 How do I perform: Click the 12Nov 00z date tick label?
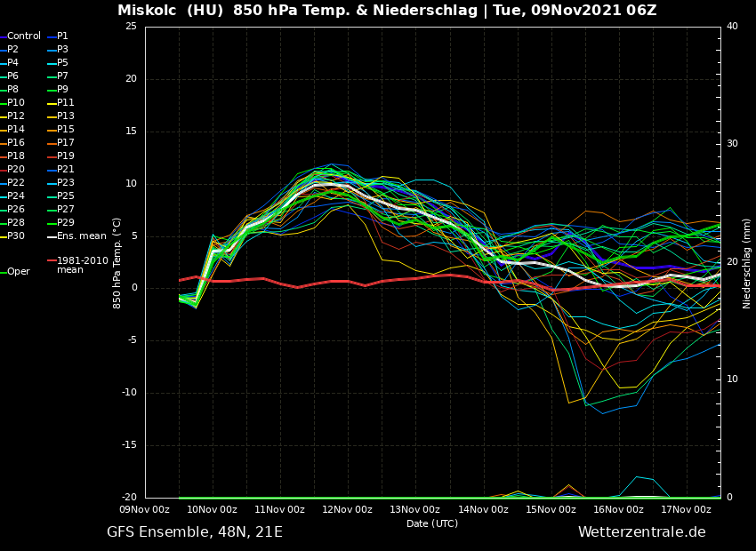347,509
